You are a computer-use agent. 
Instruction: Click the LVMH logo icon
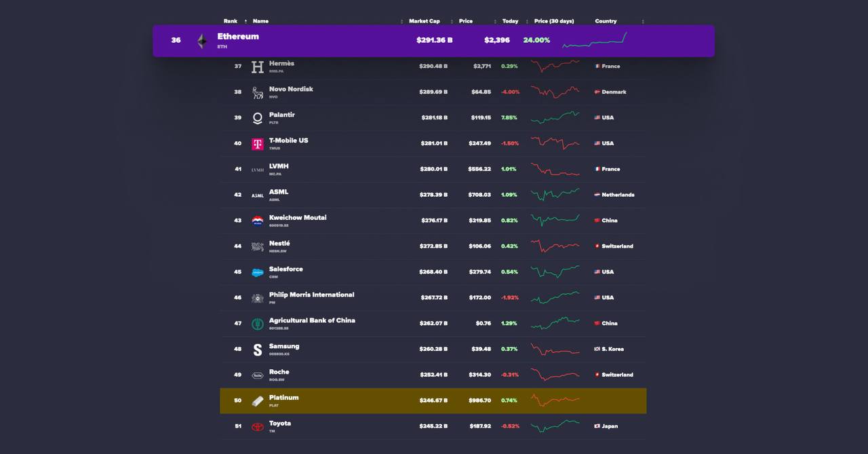coord(258,170)
